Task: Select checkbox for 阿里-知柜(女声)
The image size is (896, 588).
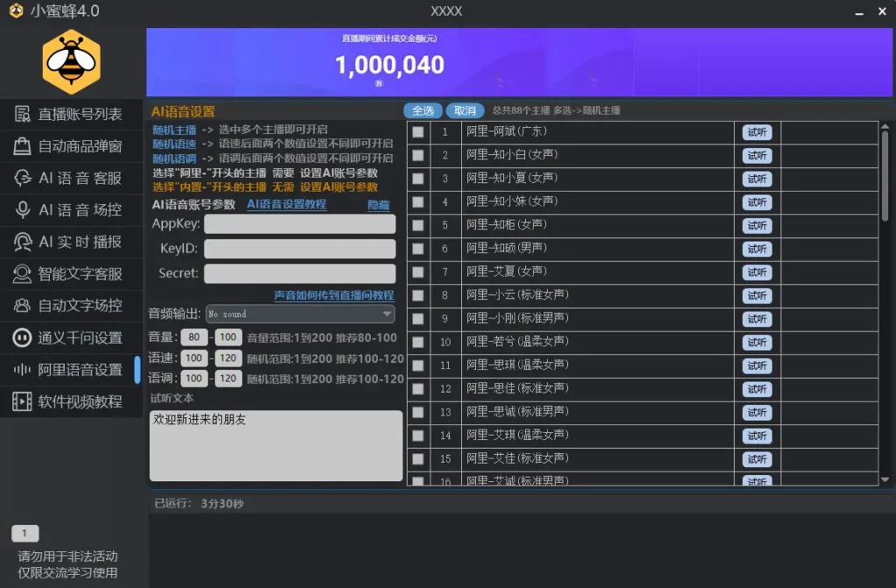Action: point(418,226)
